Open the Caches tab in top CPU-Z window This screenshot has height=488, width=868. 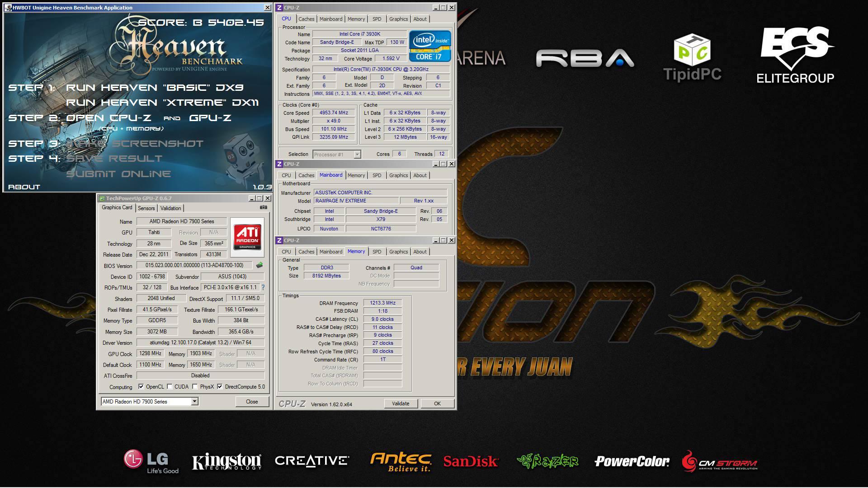coord(306,19)
